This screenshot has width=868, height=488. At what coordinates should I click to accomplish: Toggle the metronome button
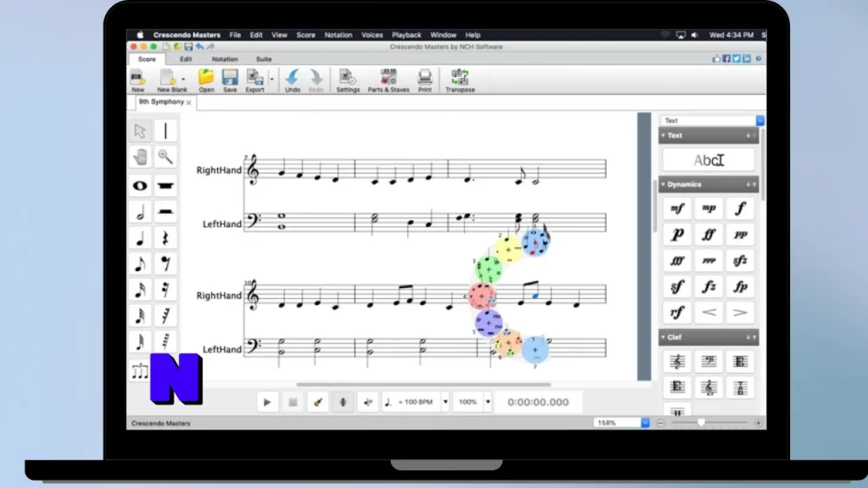pos(343,402)
